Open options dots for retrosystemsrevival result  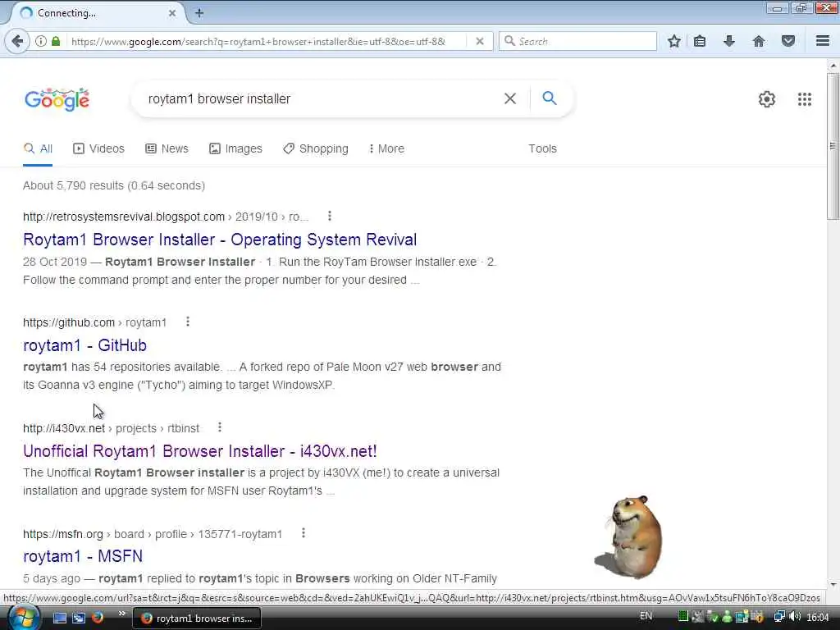(330, 216)
